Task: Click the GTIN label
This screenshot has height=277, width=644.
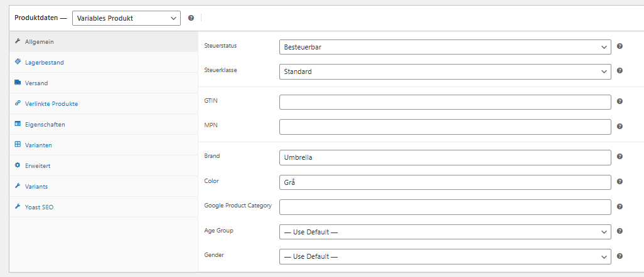Action: click(211, 100)
